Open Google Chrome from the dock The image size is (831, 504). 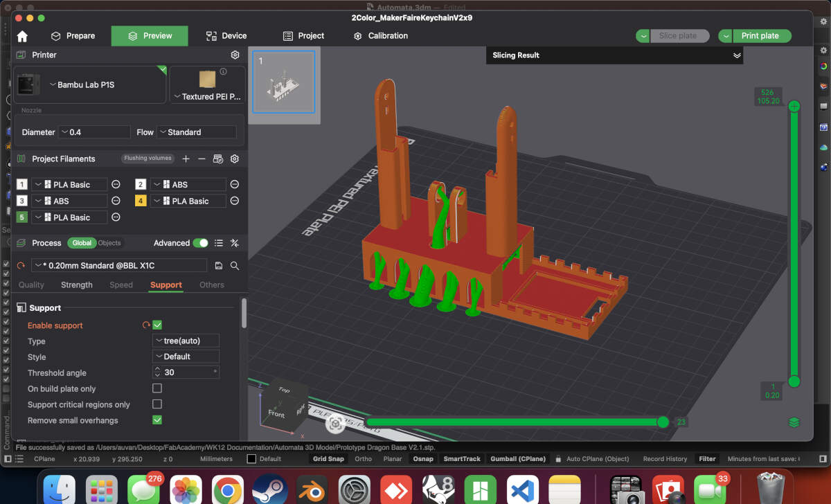point(226,489)
